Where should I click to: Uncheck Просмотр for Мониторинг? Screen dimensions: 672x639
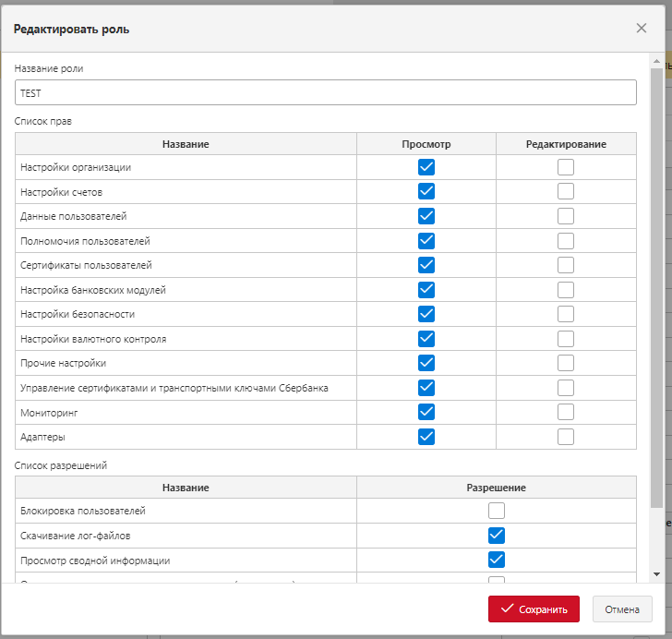[x=426, y=412]
